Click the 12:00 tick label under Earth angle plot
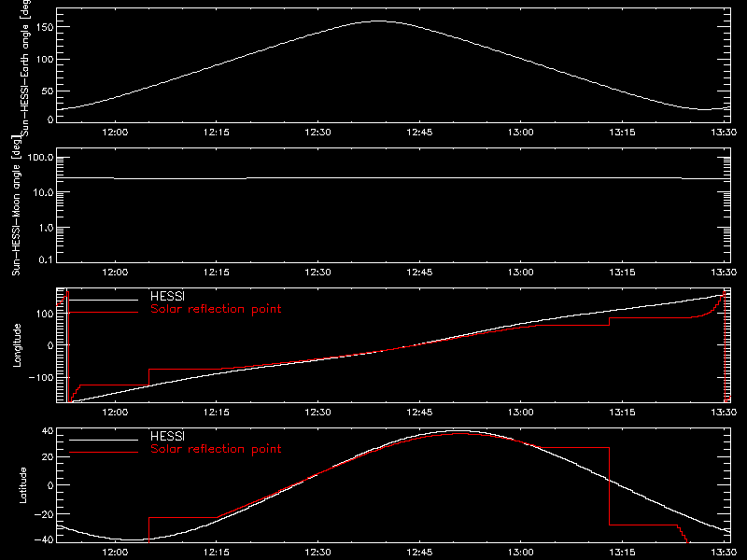Screen dimensions: 747x560 [x=115, y=133]
